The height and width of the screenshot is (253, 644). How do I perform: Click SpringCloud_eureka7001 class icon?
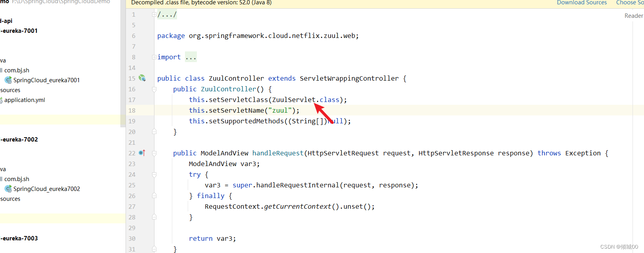8,80
